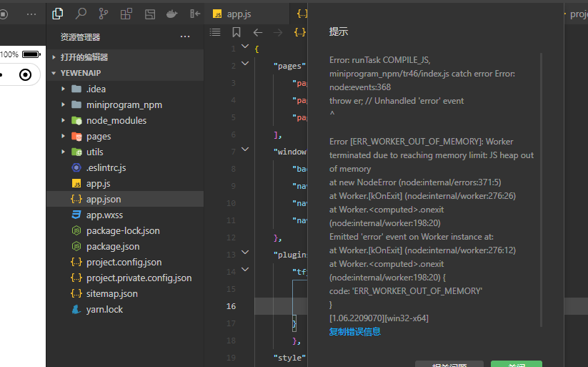Click the 资源管理器 panel title

click(80, 36)
